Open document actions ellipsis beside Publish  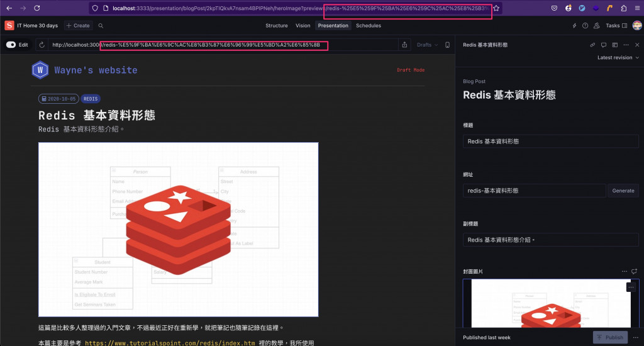tap(635, 337)
